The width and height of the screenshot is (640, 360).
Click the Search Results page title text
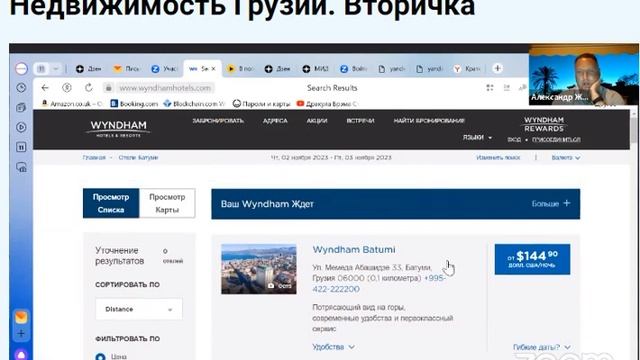[332, 88]
